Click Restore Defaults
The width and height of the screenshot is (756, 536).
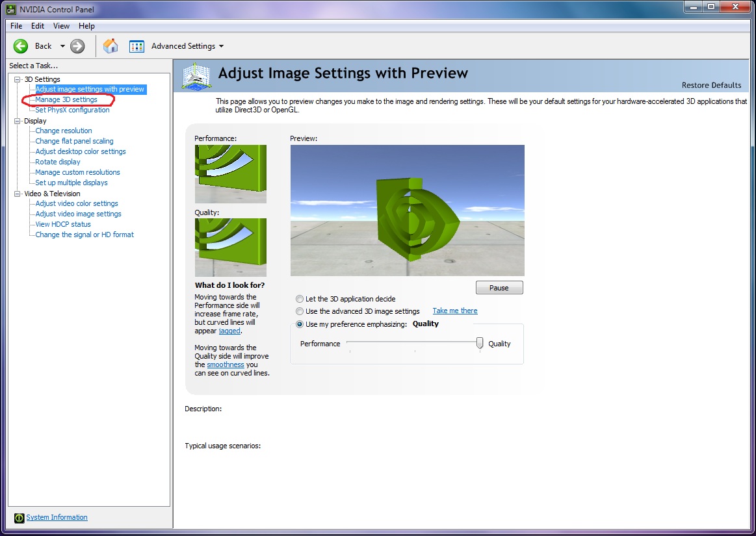coord(711,85)
